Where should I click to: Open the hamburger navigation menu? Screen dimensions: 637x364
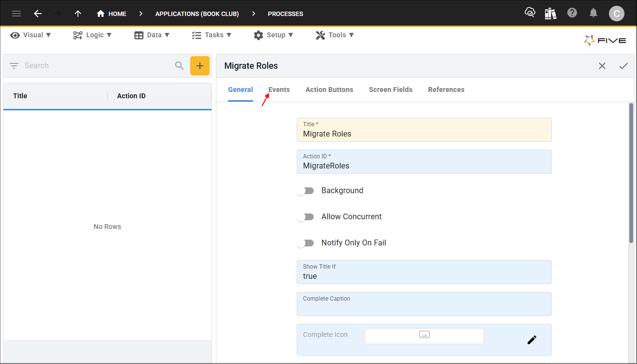click(x=16, y=14)
